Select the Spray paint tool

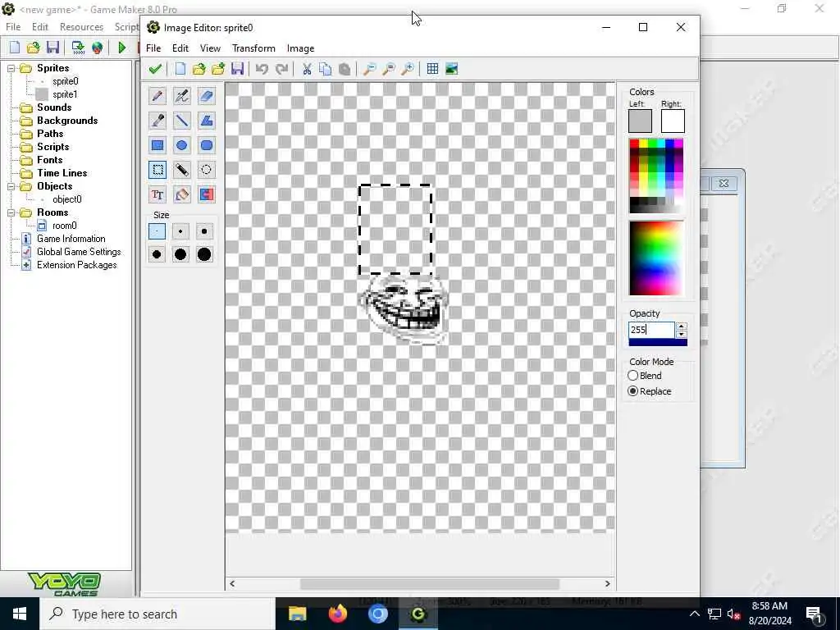(x=181, y=96)
